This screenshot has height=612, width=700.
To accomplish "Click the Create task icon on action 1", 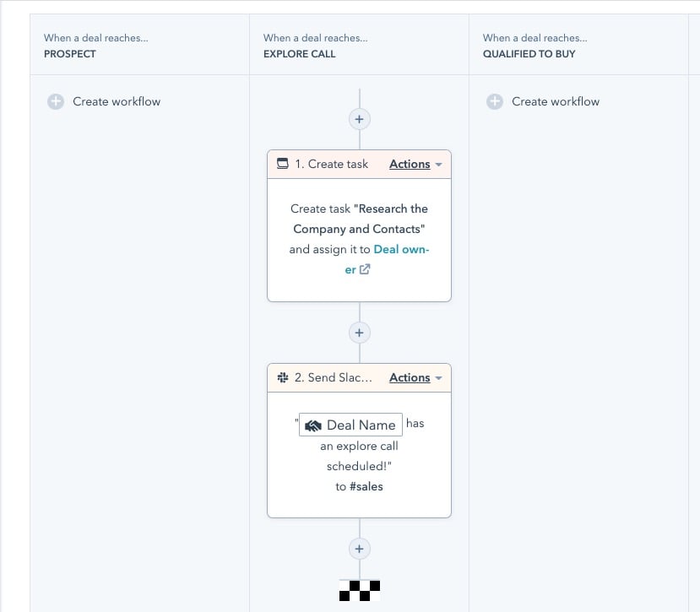I will [x=281, y=164].
